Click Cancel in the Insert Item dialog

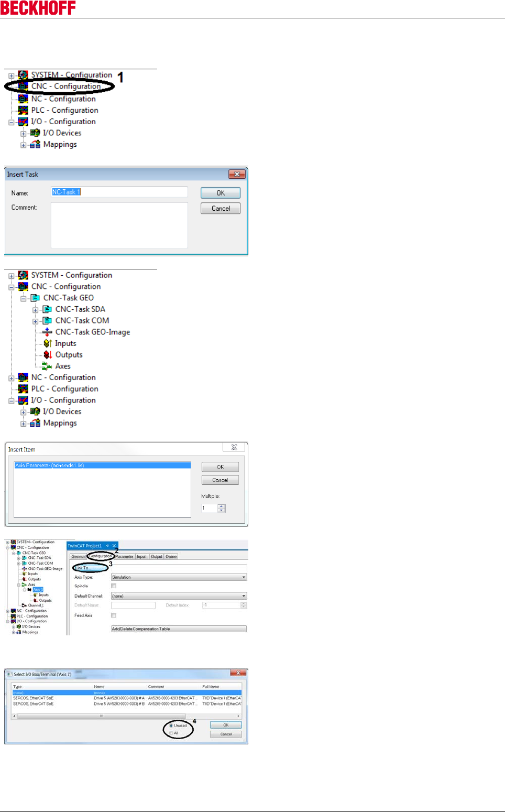[x=220, y=480]
